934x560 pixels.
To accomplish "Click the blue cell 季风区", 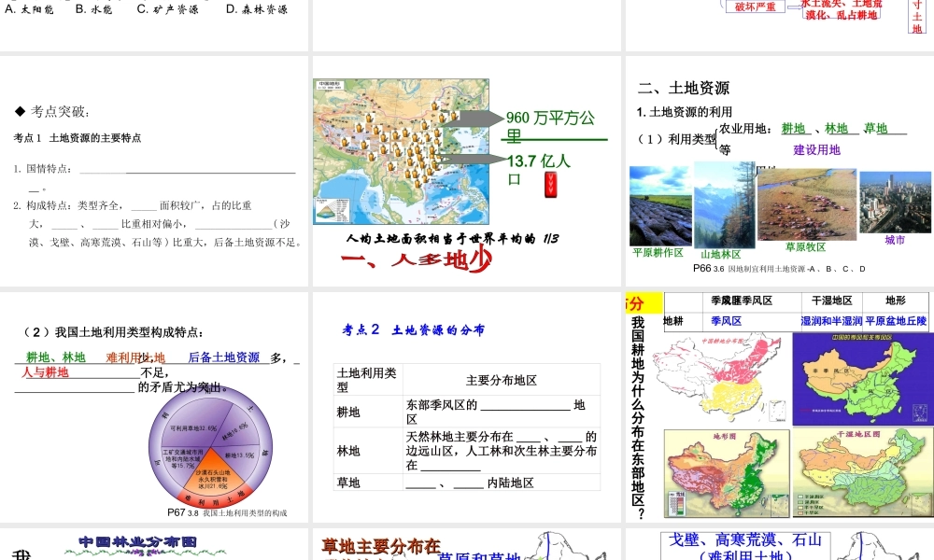I will pos(726,321).
